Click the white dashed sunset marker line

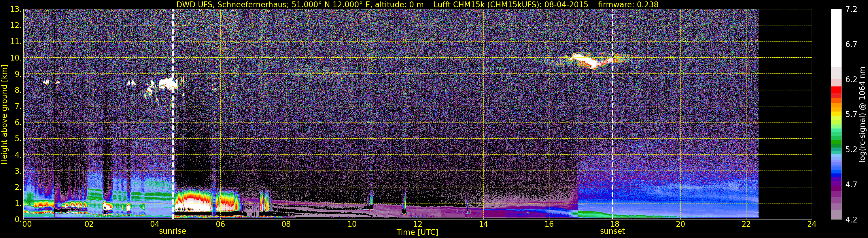pos(612,114)
